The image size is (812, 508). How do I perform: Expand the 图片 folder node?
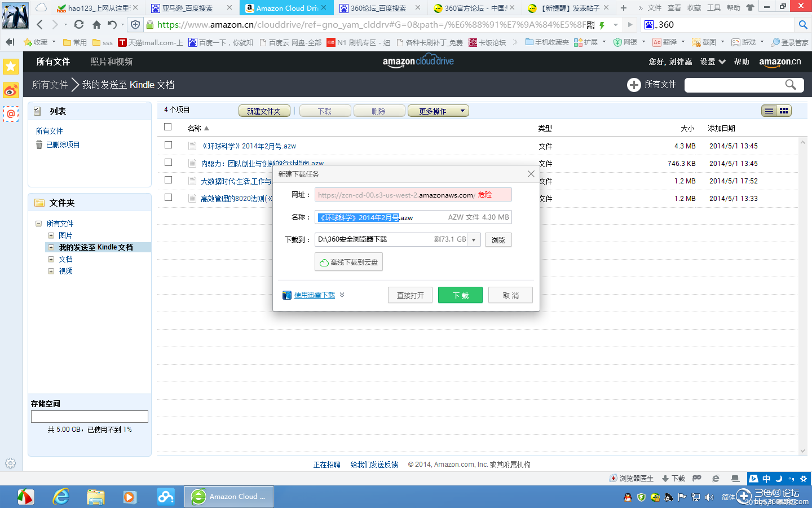pos(51,235)
